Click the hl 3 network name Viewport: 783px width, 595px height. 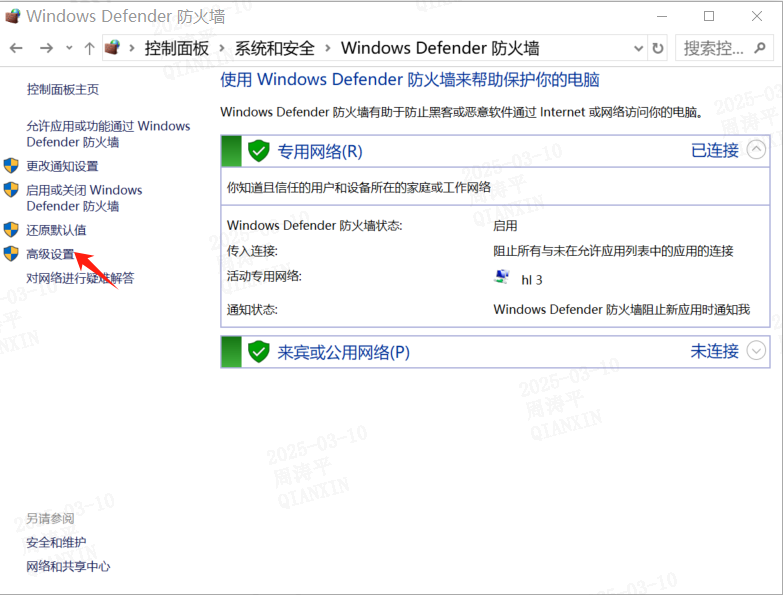[532, 280]
